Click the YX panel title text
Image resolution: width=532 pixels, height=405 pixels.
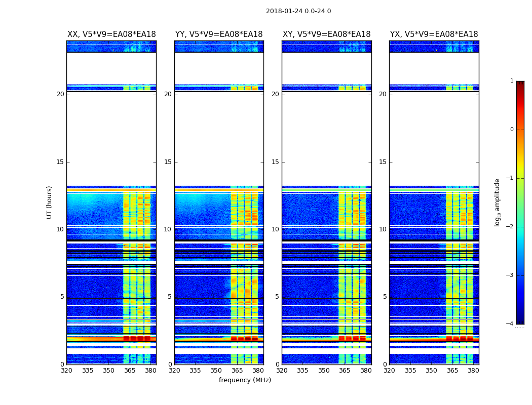[434, 34]
